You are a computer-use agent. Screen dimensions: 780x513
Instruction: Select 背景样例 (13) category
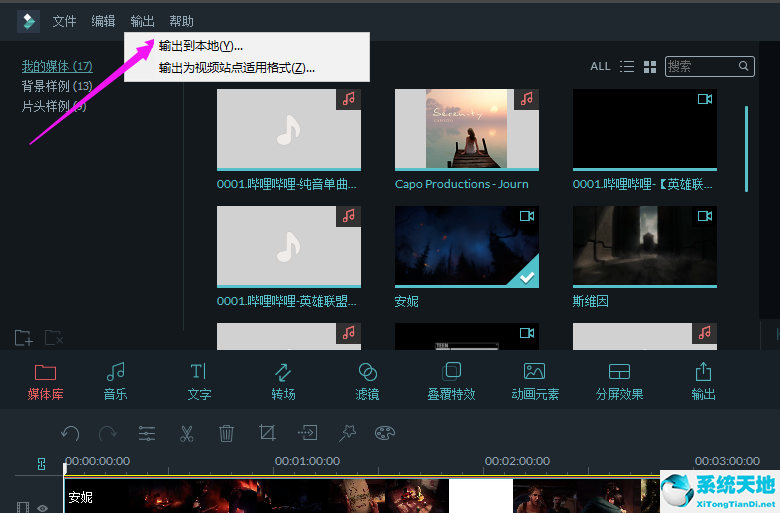pyautogui.click(x=57, y=86)
